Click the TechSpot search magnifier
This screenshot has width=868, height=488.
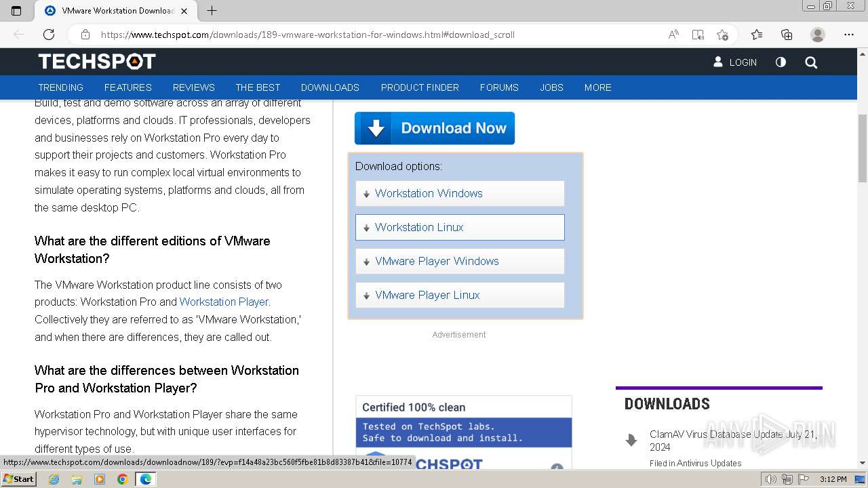click(x=811, y=62)
